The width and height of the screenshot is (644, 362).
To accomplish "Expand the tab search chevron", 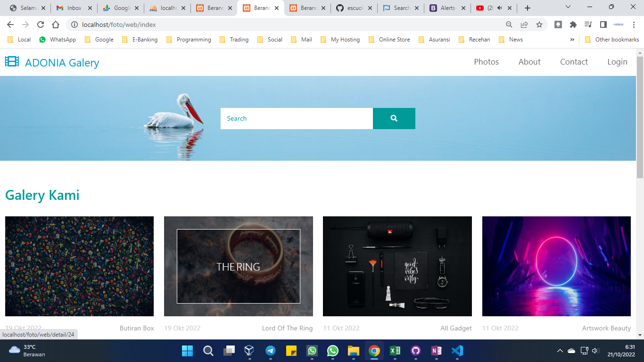I will (568, 7).
